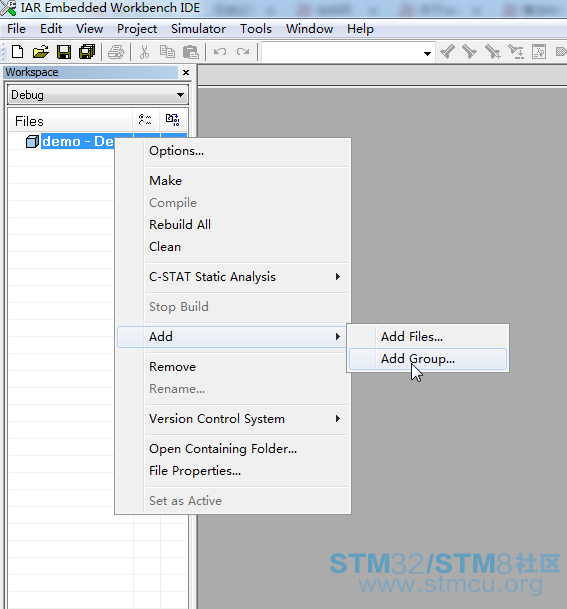Choose Options... in the context menu

click(x=233, y=151)
